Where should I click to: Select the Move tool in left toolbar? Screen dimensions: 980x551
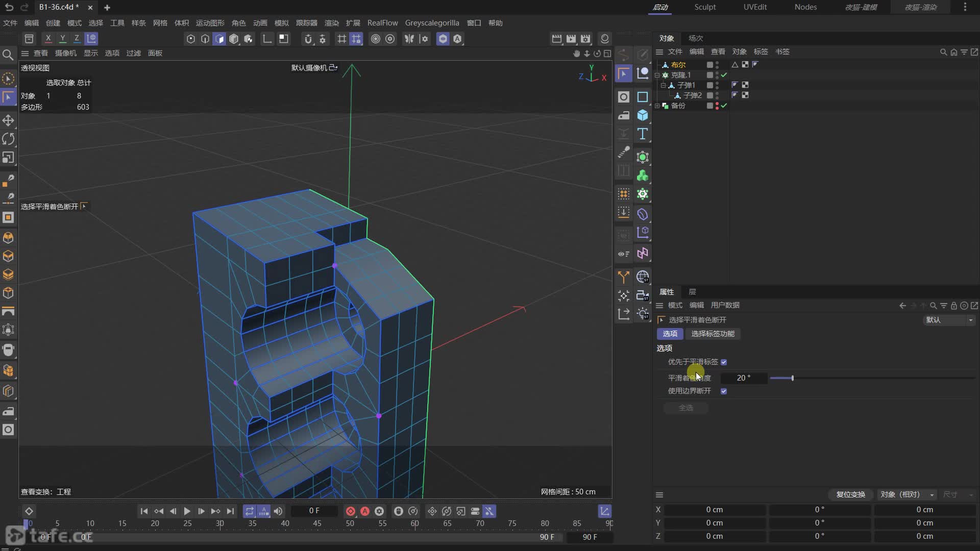pyautogui.click(x=8, y=121)
